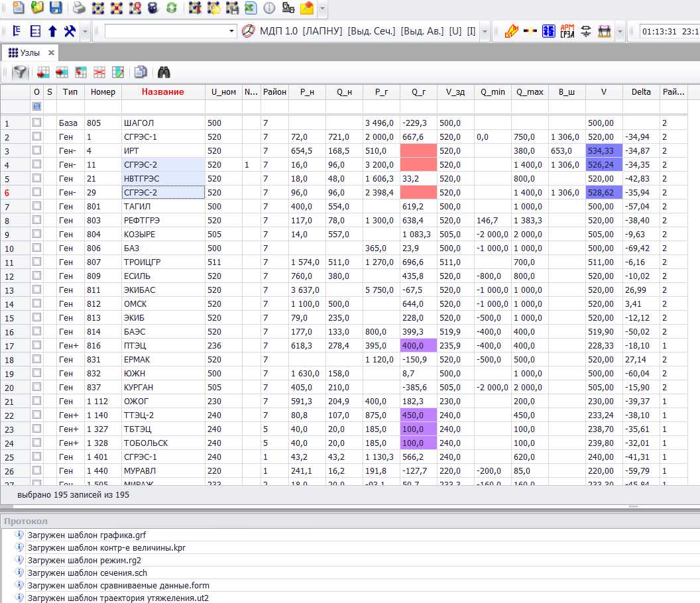
Task: Tick the checkbox in the ЭКИБАС row
Action: [36, 290]
